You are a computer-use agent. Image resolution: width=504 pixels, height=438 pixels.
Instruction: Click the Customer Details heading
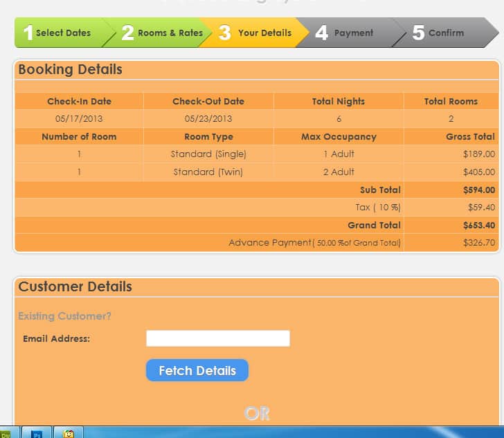pyautogui.click(x=75, y=286)
